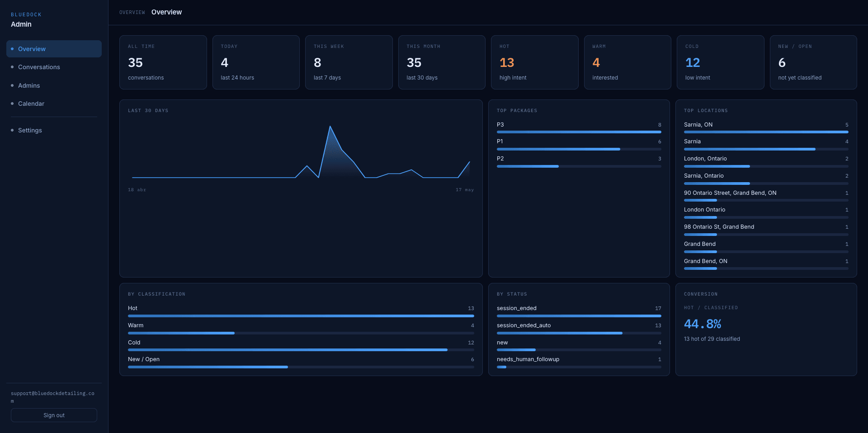Open the Warm interested card
This screenshot has height=433, width=868.
[627, 62]
